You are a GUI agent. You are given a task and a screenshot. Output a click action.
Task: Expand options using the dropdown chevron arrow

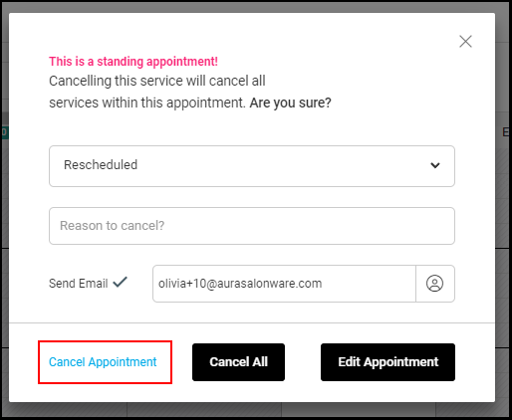(x=435, y=165)
